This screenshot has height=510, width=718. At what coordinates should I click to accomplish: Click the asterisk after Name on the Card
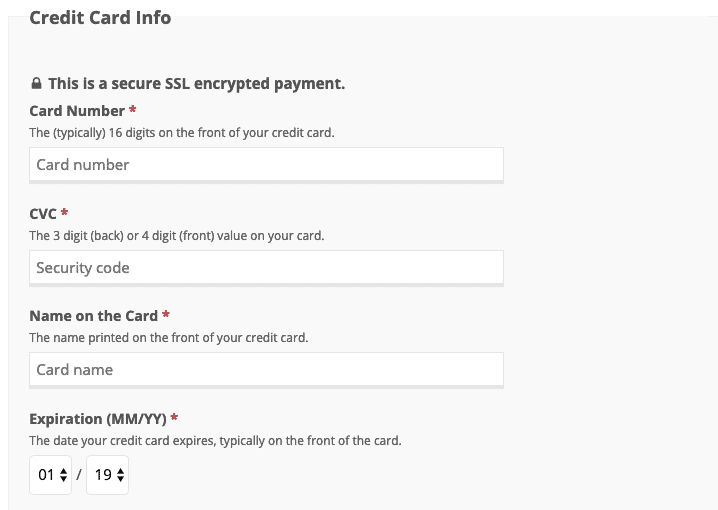166,314
